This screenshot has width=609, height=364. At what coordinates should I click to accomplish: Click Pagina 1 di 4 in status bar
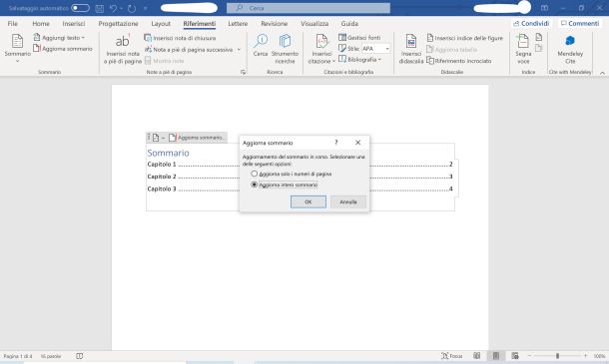[18, 356]
